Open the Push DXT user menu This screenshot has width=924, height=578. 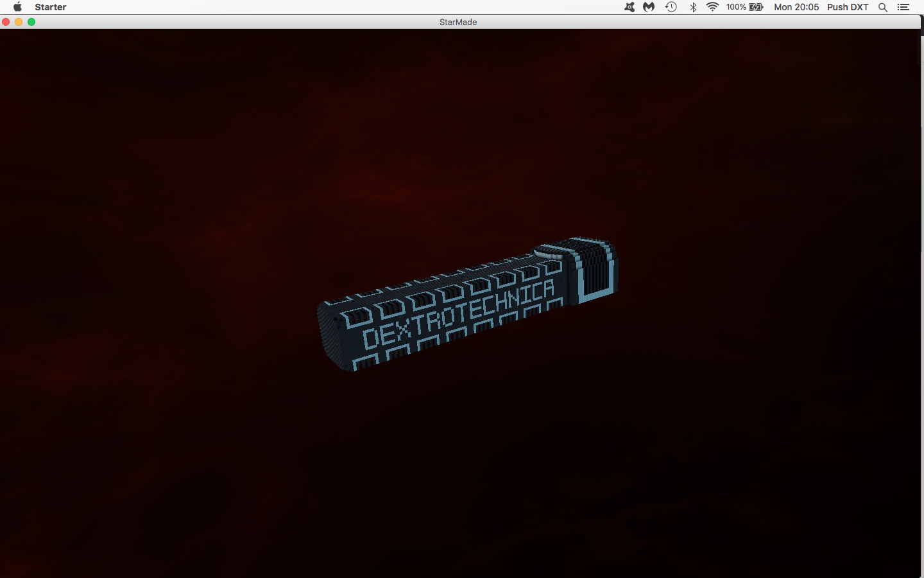(x=848, y=7)
